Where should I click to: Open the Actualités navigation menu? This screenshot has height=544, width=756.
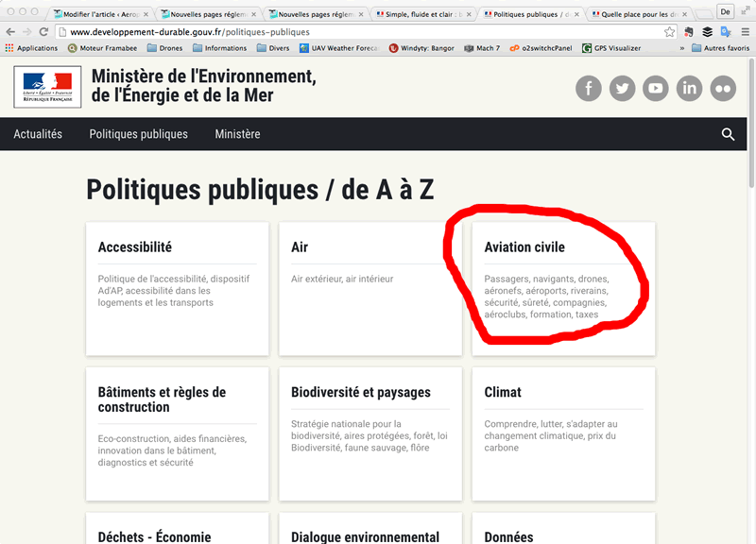click(38, 134)
